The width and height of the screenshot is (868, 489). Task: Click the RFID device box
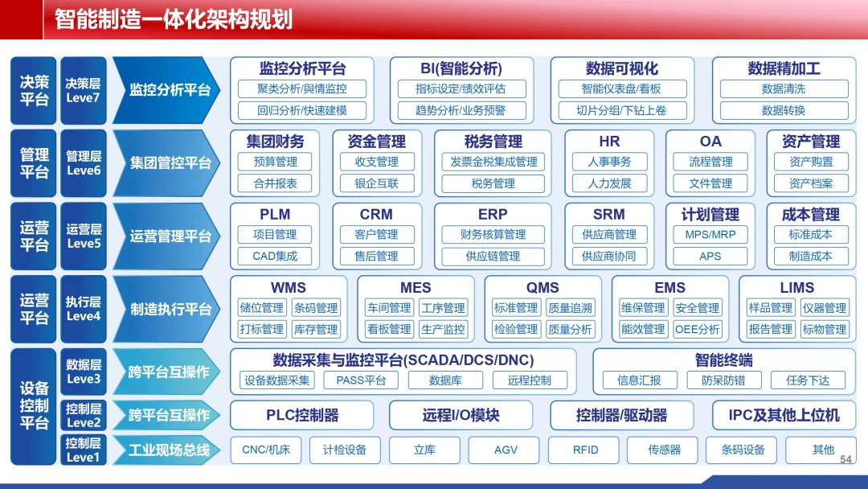(585, 450)
